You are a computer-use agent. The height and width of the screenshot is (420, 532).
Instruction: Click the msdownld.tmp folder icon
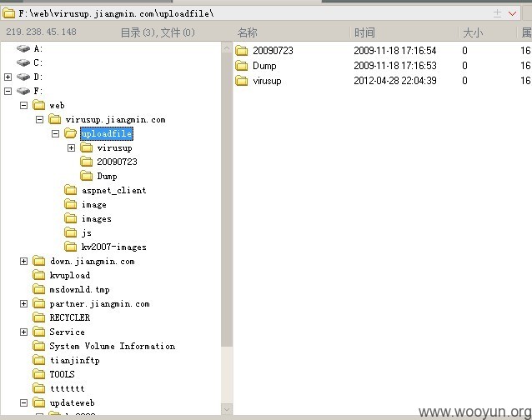pyautogui.click(x=39, y=289)
